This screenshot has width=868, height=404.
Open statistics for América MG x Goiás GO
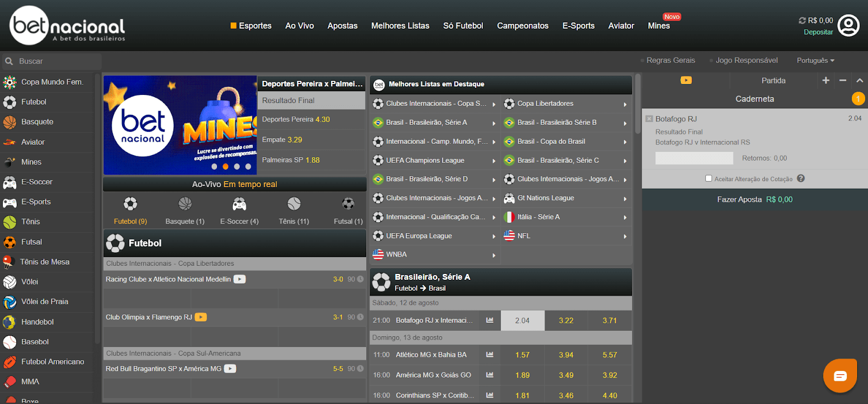pyautogui.click(x=490, y=375)
